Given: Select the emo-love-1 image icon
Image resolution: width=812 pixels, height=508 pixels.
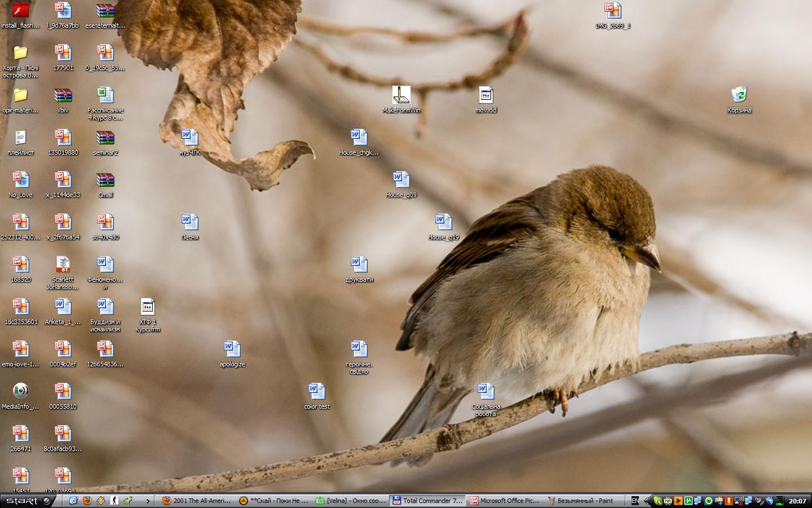Looking at the screenshot, I should pyautogui.click(x=21, y=354).
